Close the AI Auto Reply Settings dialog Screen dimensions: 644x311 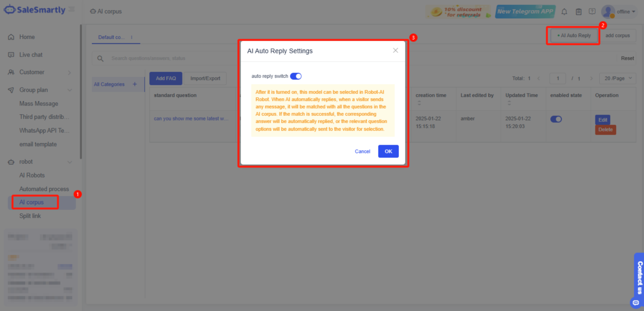[395, 50]
